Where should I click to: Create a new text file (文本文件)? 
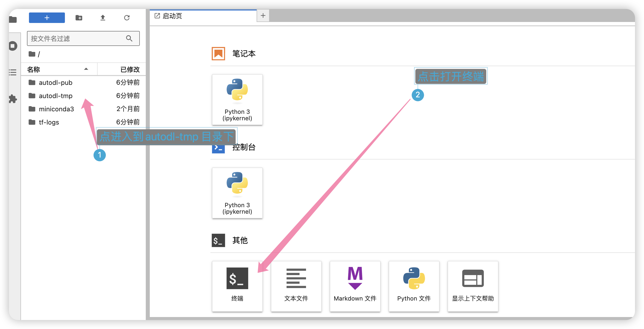click(296, 286)
